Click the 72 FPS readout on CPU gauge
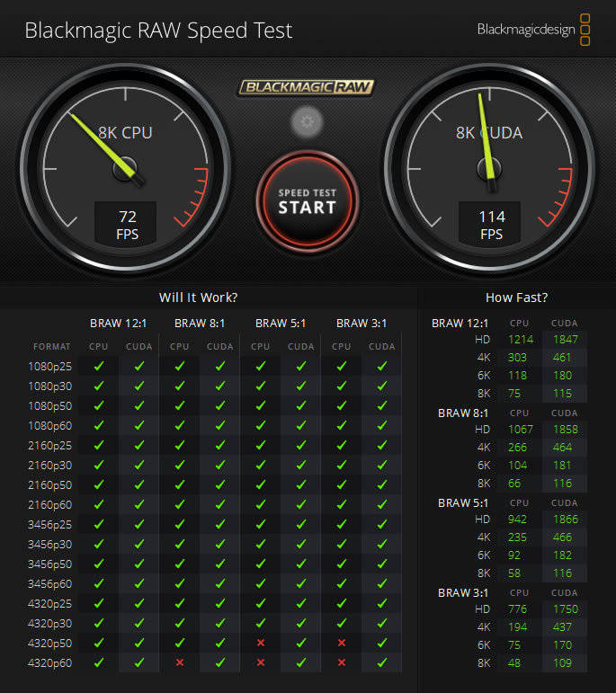Screen dimensions: 616x693 (x=127, y=225)
